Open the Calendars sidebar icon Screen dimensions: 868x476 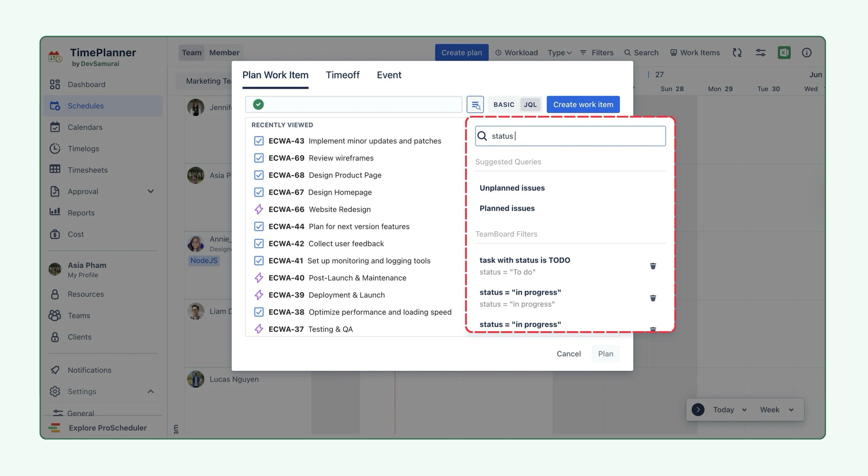[x=55, y=127]
